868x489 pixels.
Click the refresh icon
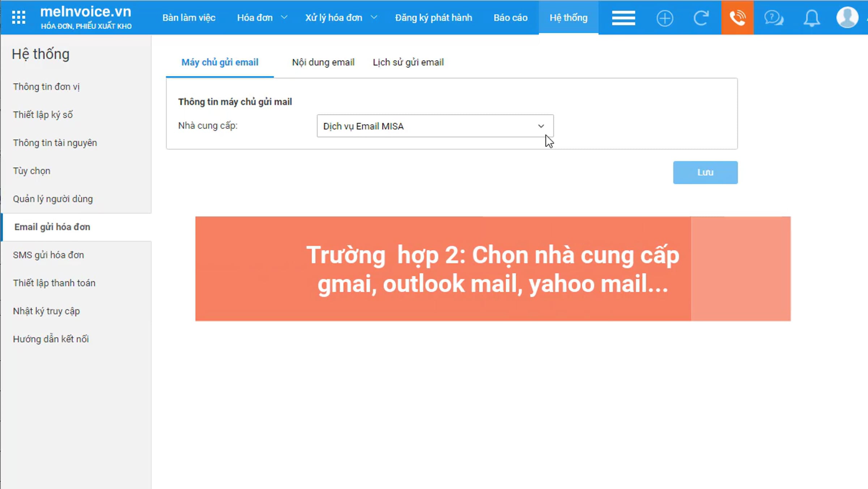click(701, 18)
